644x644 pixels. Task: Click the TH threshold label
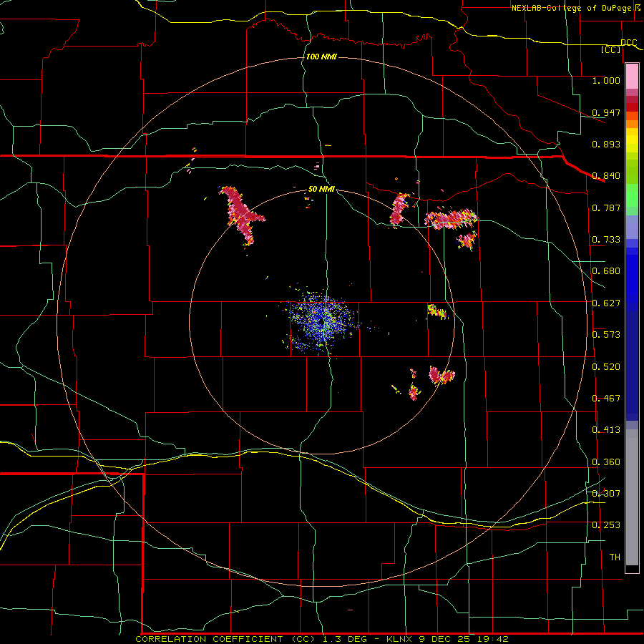615,557
